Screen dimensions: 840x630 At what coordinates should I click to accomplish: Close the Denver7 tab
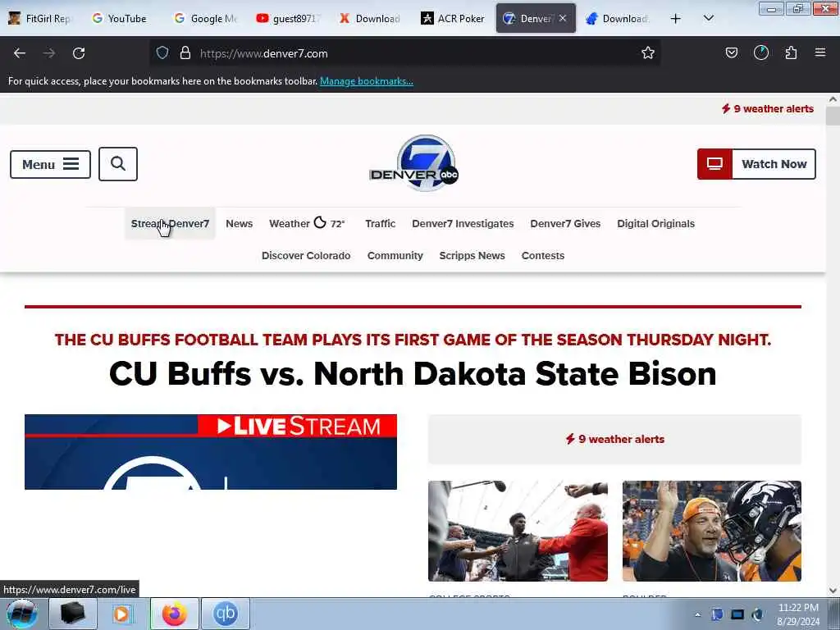pyautogui.click(x=563, y=18)
